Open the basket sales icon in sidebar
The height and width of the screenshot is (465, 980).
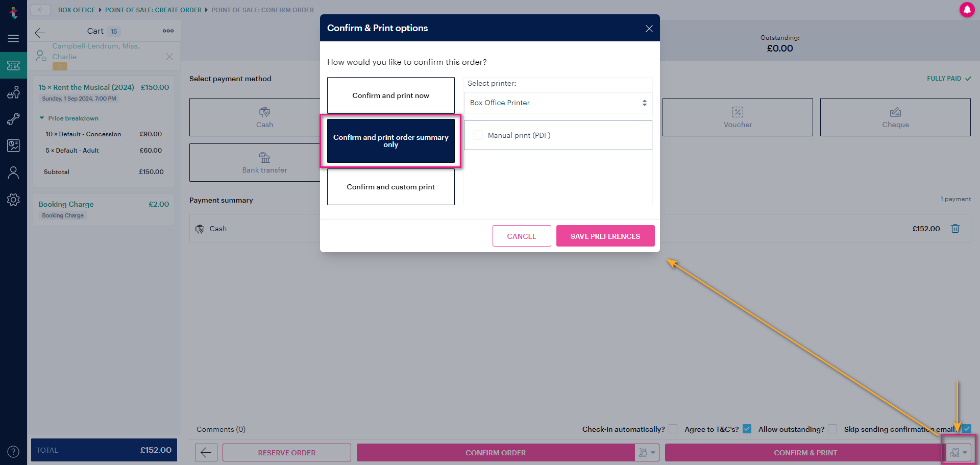click(13, 92)
